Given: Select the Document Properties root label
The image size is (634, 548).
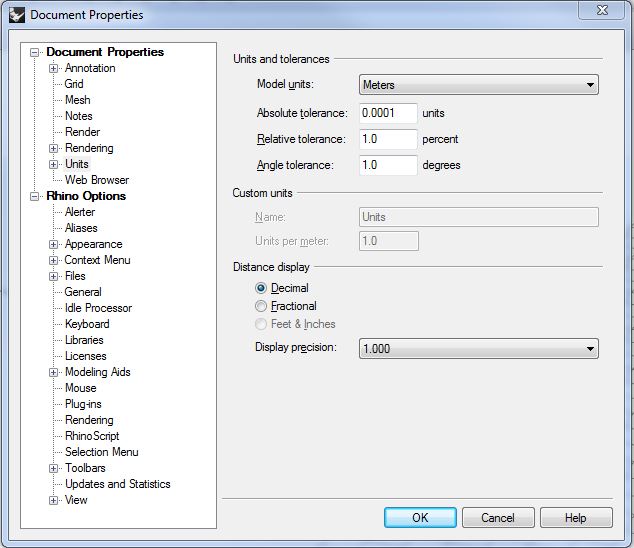Looking at the screenshot, I should [105, 52].
